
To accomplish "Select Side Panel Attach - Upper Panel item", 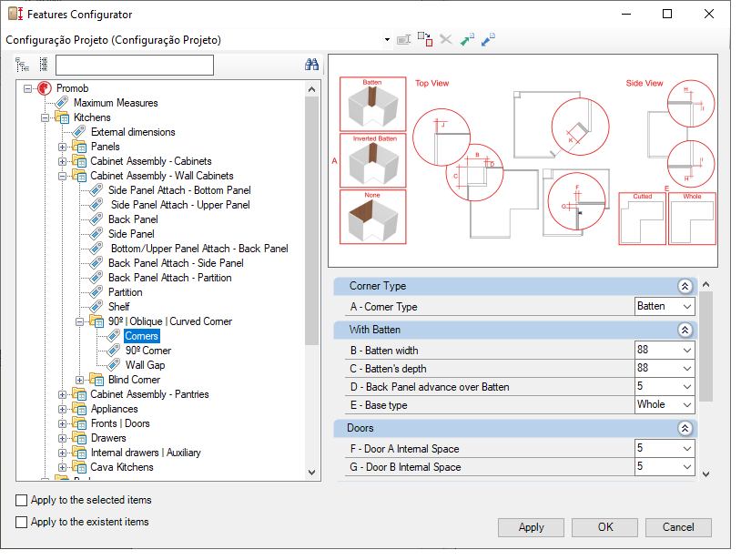I will 180,205.
